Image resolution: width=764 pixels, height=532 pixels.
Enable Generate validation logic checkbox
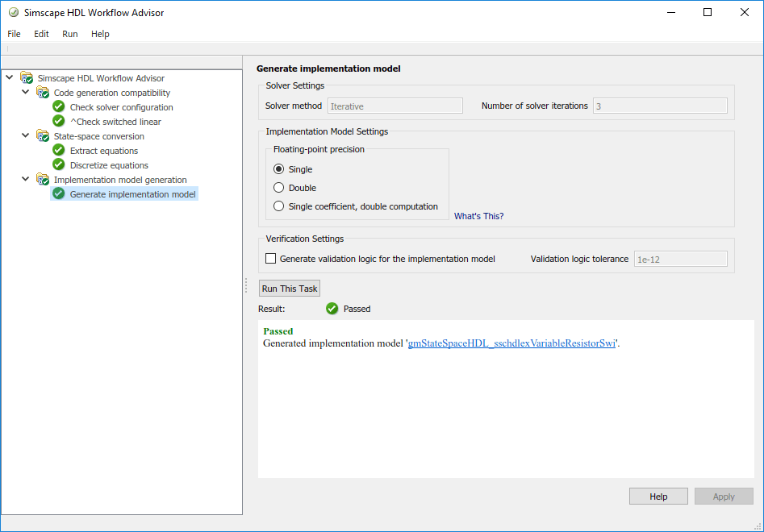pos(271,259)
